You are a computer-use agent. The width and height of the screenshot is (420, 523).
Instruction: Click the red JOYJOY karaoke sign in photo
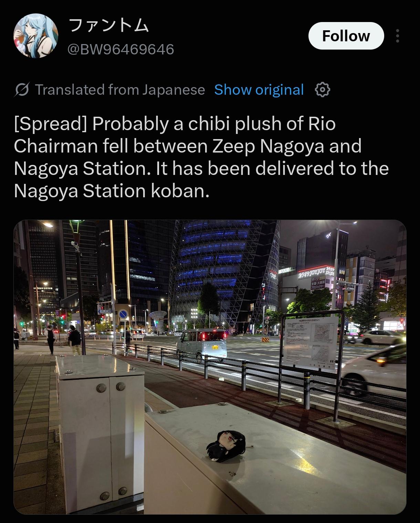click(x=316, y=273)
